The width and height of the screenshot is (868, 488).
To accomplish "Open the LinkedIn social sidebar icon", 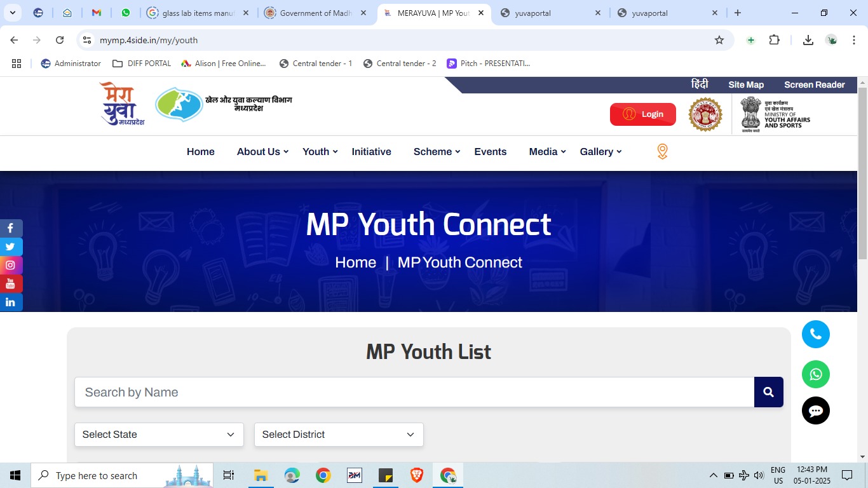I will [11, 302].
